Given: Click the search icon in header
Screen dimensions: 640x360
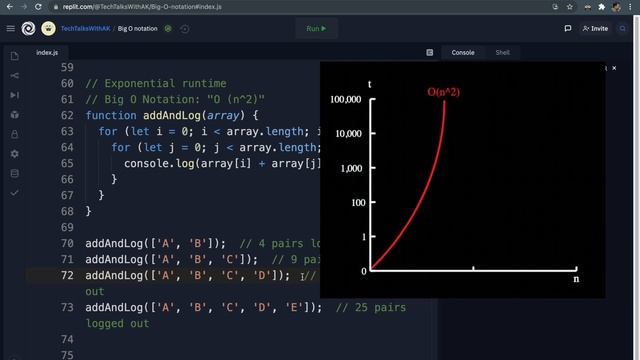Looking at the screenshot, I should click(622, 29).
